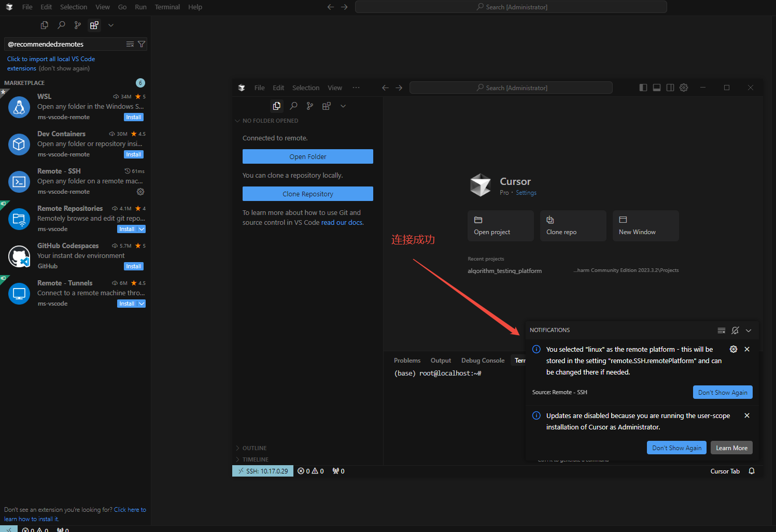Expand sidebar views chevron in back window

coord(110,25)
